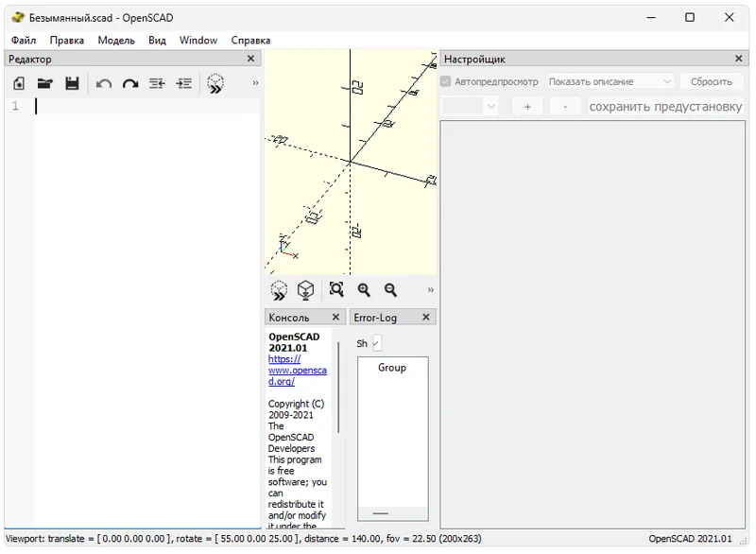Toggle the Sh checkbox in Error-Log
The height and width of the screenshot is (554, 756).
coord(377,343)
